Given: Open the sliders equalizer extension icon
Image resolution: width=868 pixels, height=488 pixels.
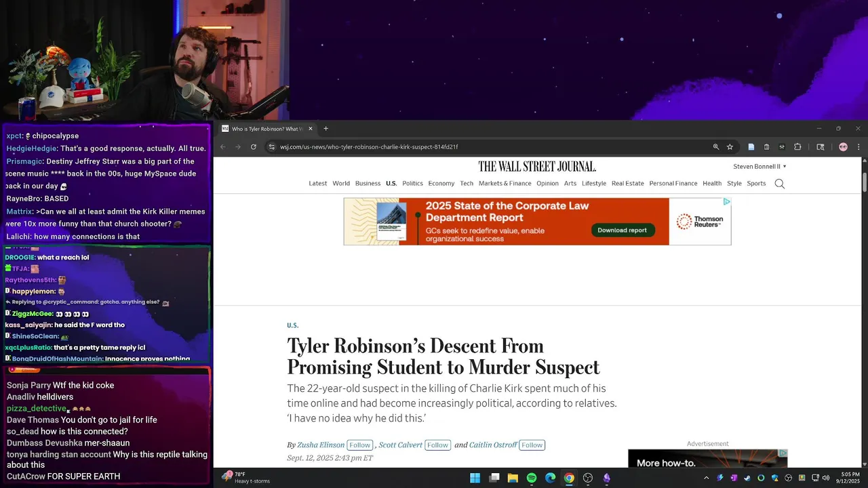Looking at the screenshot, I should (782, 146).
